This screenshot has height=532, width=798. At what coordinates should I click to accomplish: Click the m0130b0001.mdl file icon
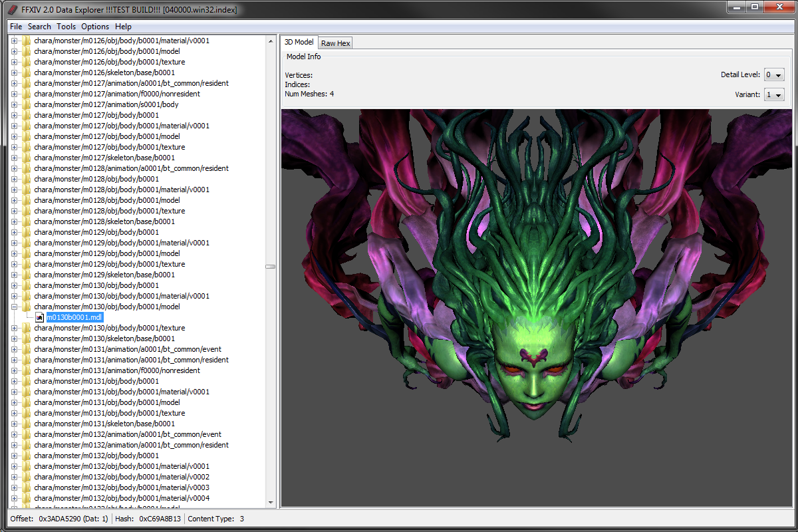(x=39, y=317)
